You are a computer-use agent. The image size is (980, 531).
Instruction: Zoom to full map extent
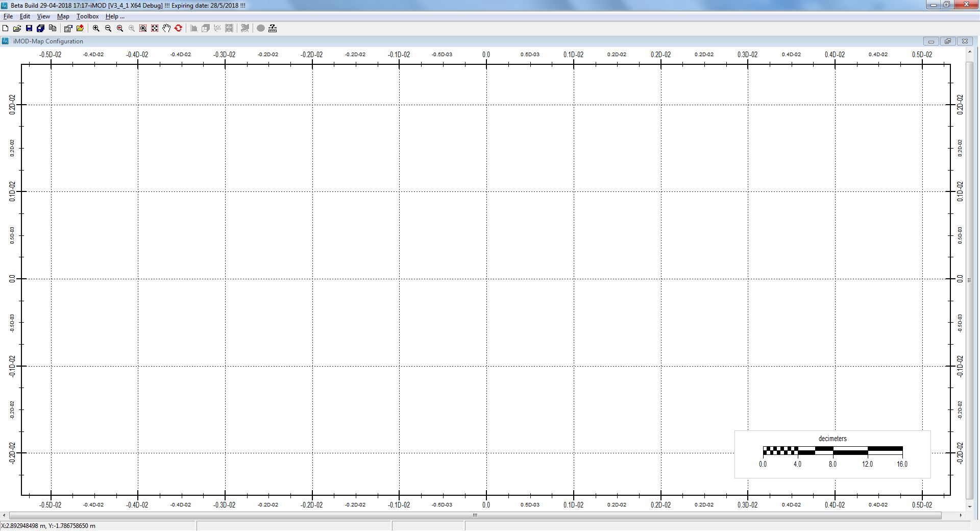155,29
